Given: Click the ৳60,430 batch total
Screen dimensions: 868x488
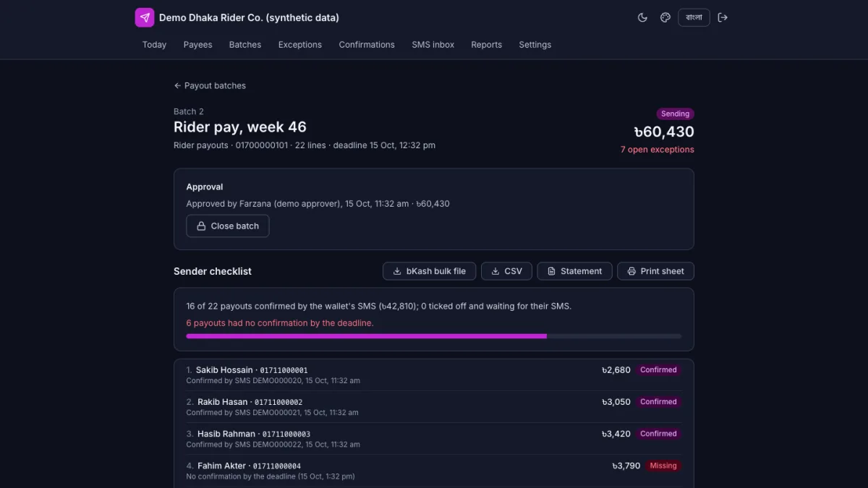Looking at the screenshot, I should 664,132.
